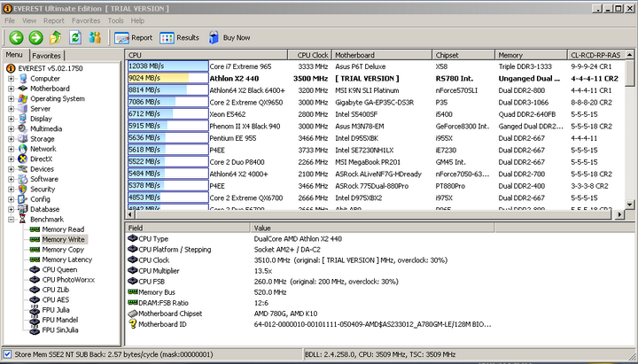Screen dimensions: 638x364
Task: Toggle the status bar Store Mem checkbox
Action: pyautogui.click(x=8, y=354)
